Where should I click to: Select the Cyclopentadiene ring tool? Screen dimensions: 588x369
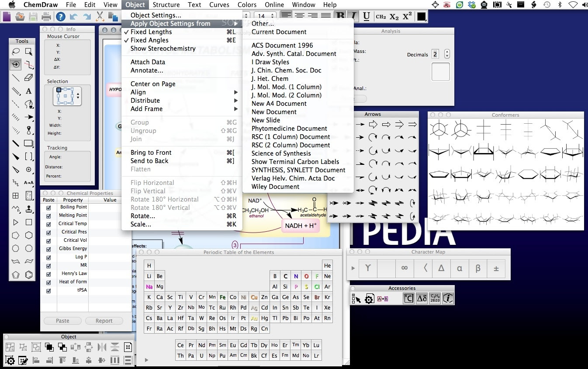click(16, 275)
